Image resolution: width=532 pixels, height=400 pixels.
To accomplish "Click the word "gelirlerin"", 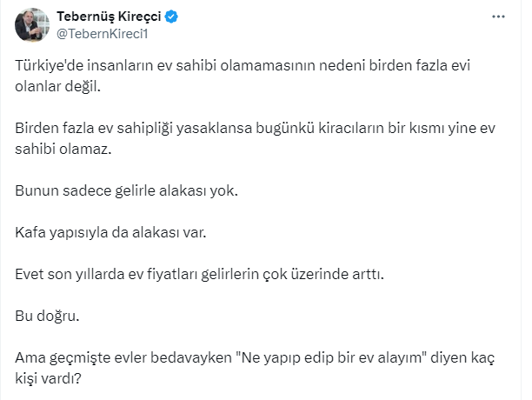I will click(x=254, y=274).
